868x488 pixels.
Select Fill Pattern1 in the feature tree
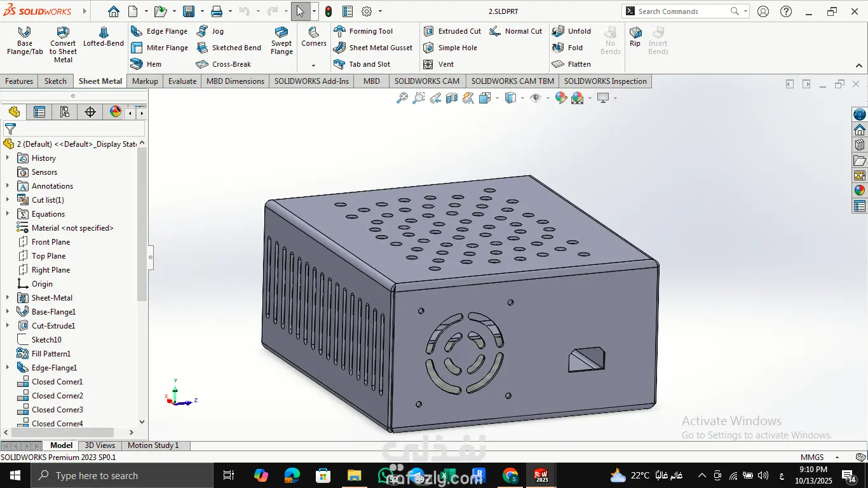[51, 354]
